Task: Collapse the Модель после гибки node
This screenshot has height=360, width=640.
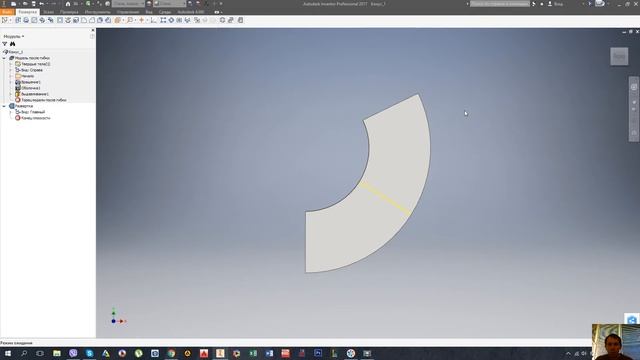Action: tap(4, 58)
